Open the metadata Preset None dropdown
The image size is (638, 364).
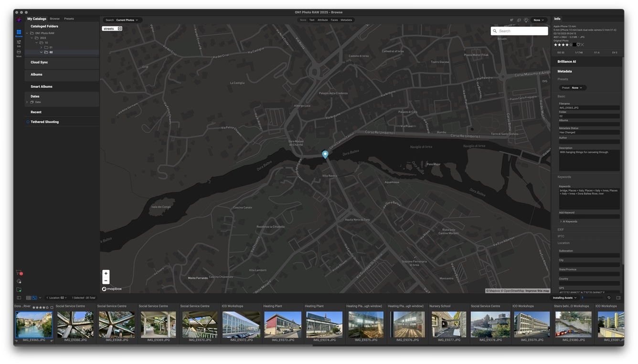pos(574,88)
